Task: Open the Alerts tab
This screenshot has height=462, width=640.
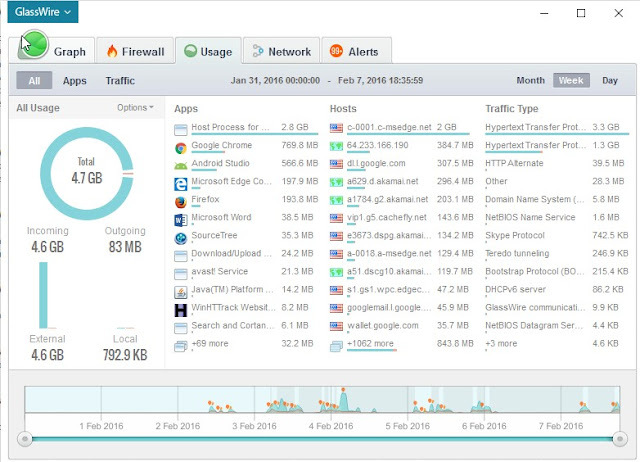Action: (356, 51)
